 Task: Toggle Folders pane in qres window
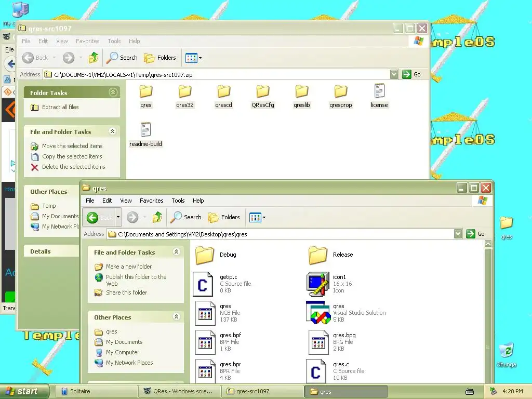pos(223,217)
